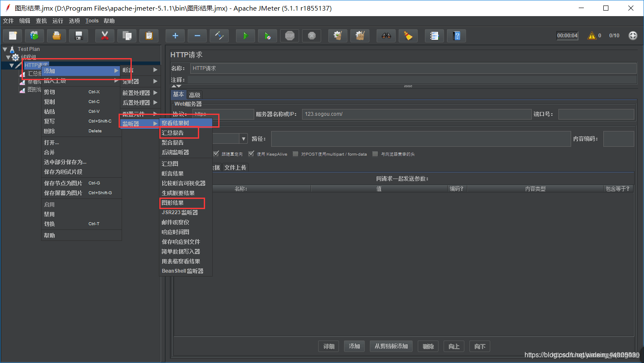Expand the 后置处理器 submenu

tap(140, 103)
